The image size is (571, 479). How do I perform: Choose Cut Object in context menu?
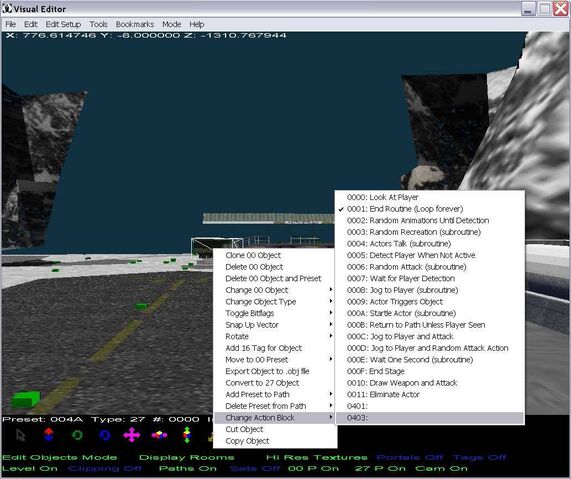point(274,429)
